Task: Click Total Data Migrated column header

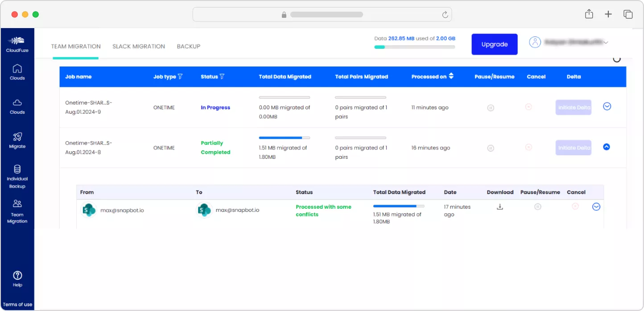Action: click(x=285, y=77)
